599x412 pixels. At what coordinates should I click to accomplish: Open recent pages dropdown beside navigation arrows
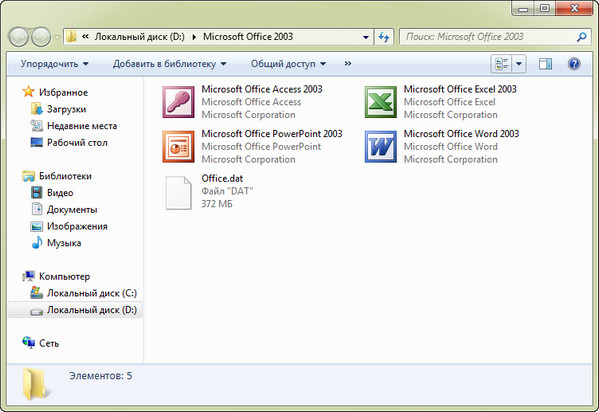(x=57, y=37)
